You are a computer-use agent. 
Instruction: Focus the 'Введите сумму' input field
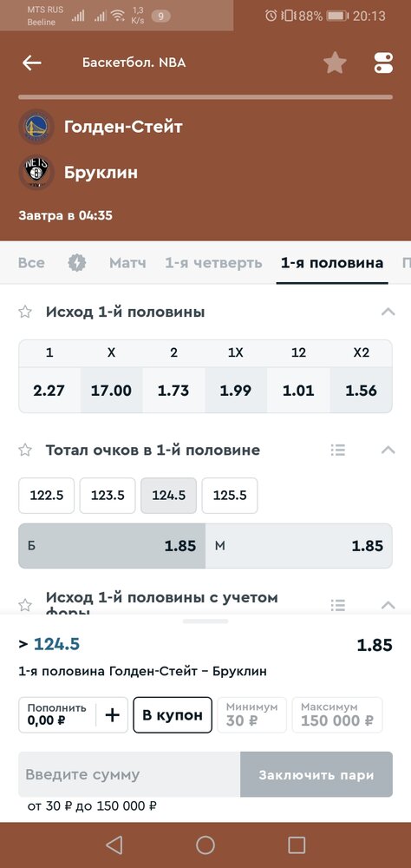(129, 774)
